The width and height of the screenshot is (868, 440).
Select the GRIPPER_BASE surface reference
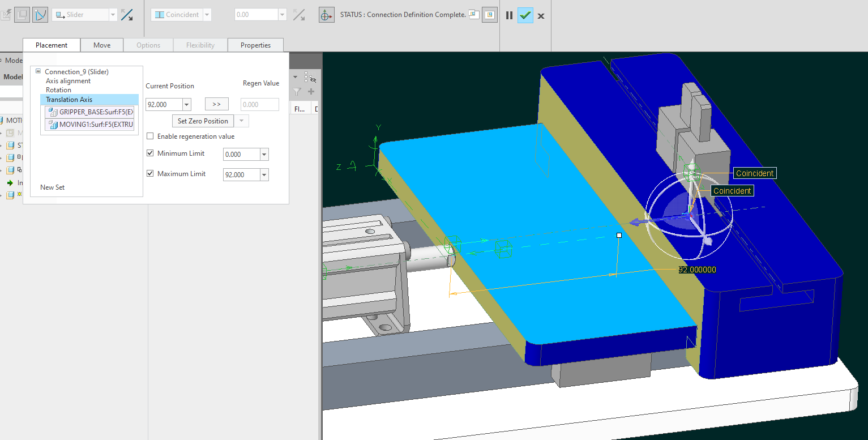pos(91,112)
